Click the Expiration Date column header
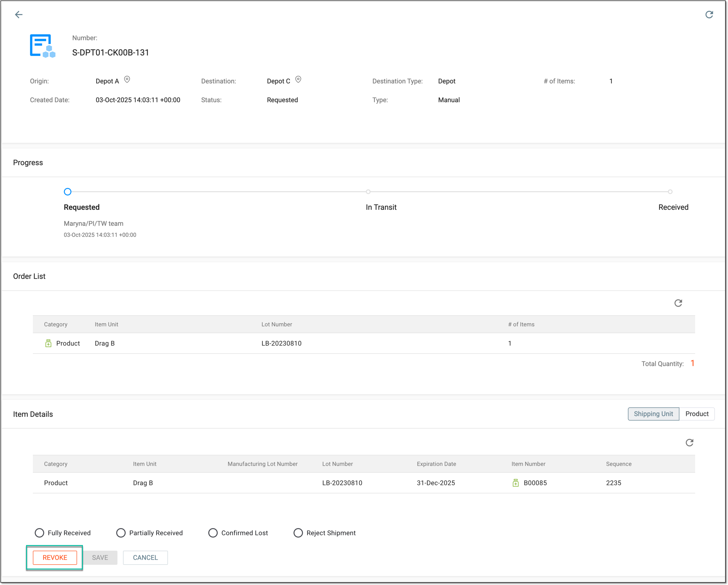This screenshot has height=585, width=728. click(436, 464)
